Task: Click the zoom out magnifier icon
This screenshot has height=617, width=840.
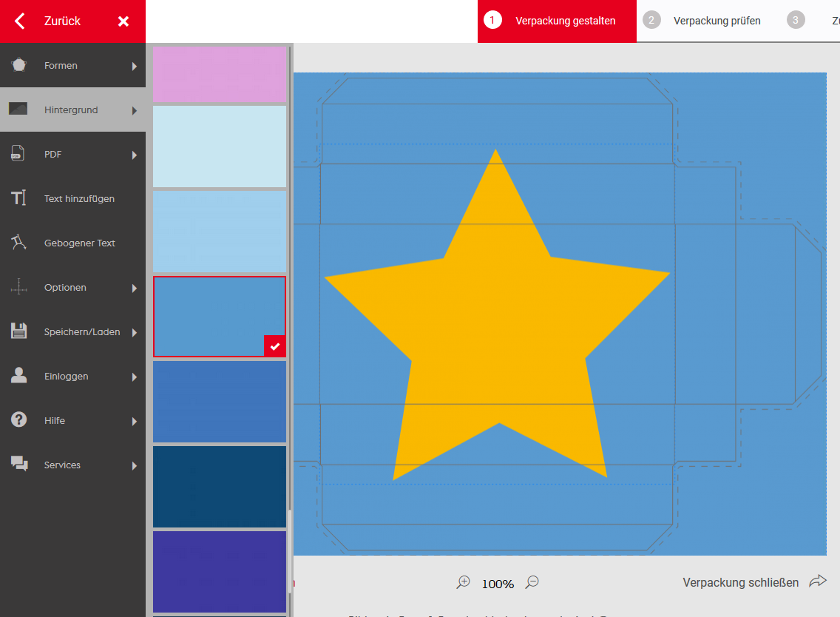Action: tap(532, 582)
